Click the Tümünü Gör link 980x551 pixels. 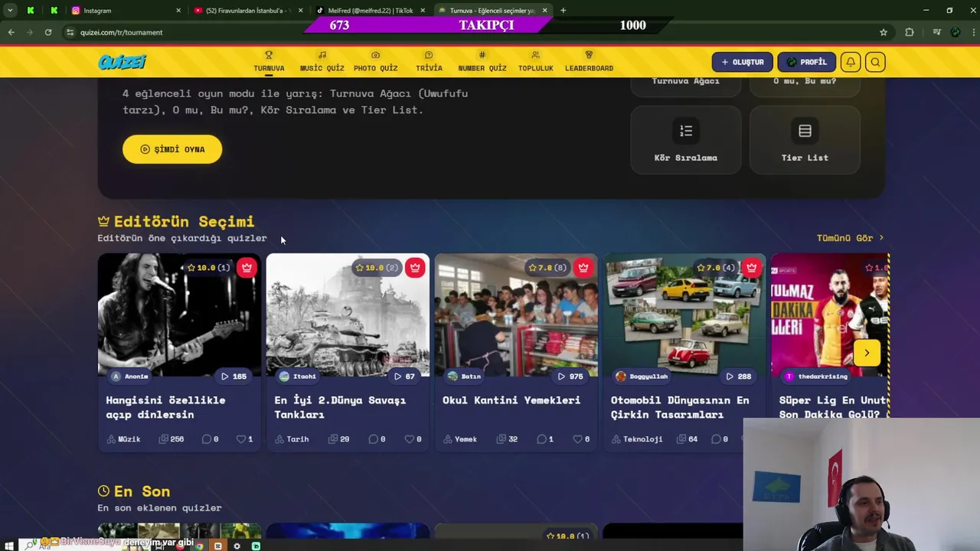(850, 238)
